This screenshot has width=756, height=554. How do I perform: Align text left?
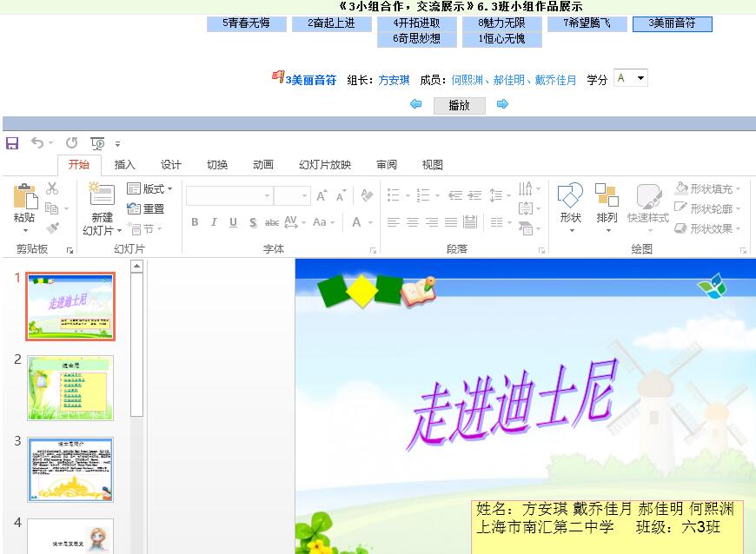pyautogui.click(x=394, y=222)
